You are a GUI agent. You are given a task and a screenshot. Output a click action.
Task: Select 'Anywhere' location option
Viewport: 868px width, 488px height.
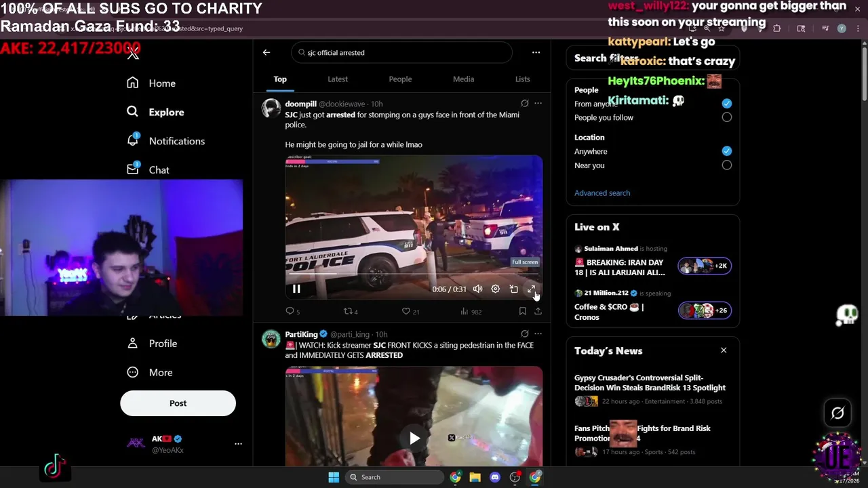726,151
